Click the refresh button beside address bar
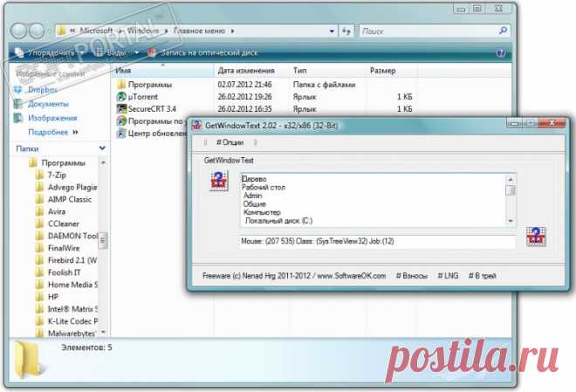Viewport: 576px width, 392px height. pos(346,31)
